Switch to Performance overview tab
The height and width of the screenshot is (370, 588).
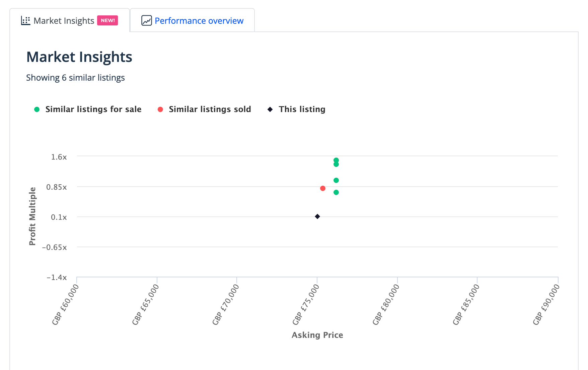tap(192, 20)
